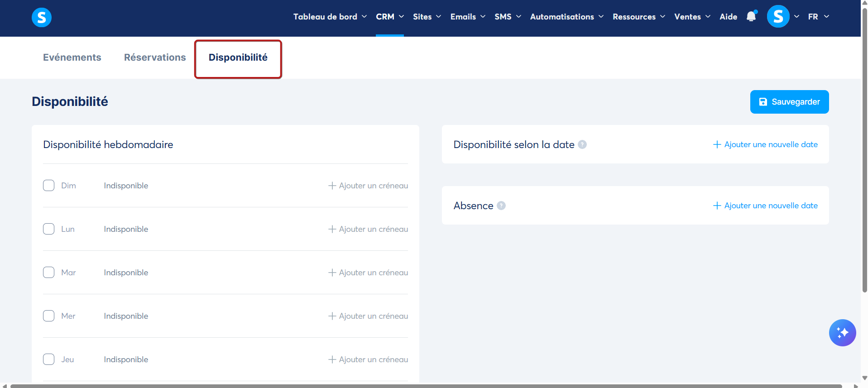This screenshot has height=388, width=868.
Task: Enable the Mer availability checkbox
Action: click(49, 316)
